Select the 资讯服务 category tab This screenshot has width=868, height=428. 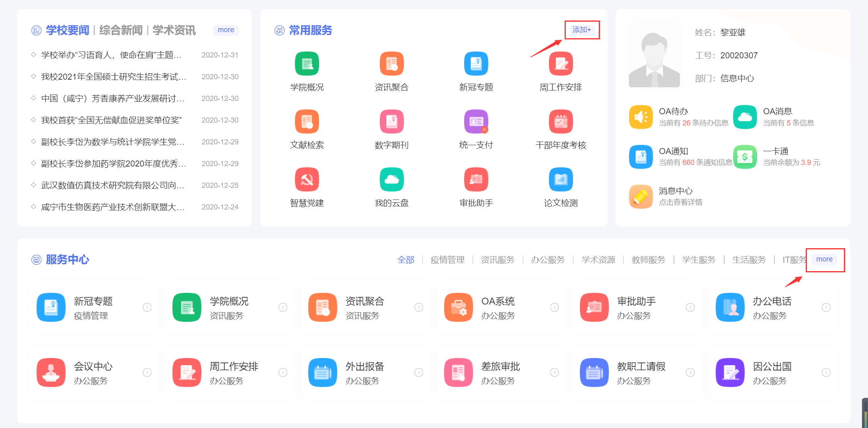[498, 260]
